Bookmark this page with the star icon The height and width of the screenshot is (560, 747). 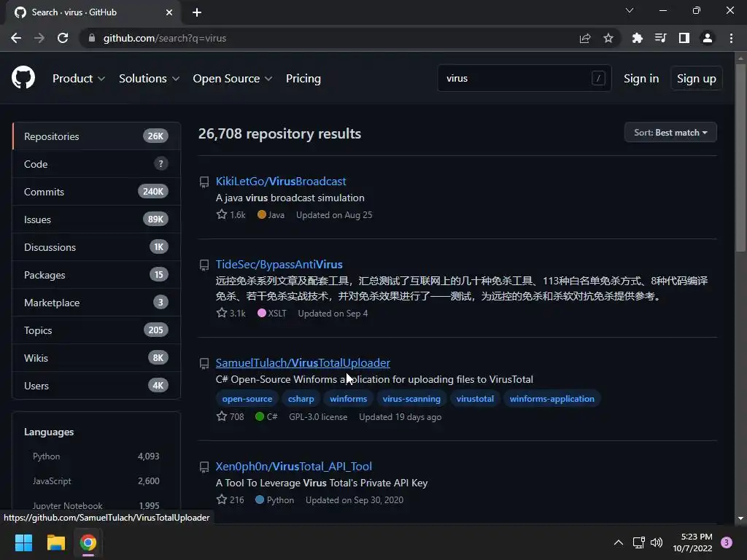tap(608, 38)
